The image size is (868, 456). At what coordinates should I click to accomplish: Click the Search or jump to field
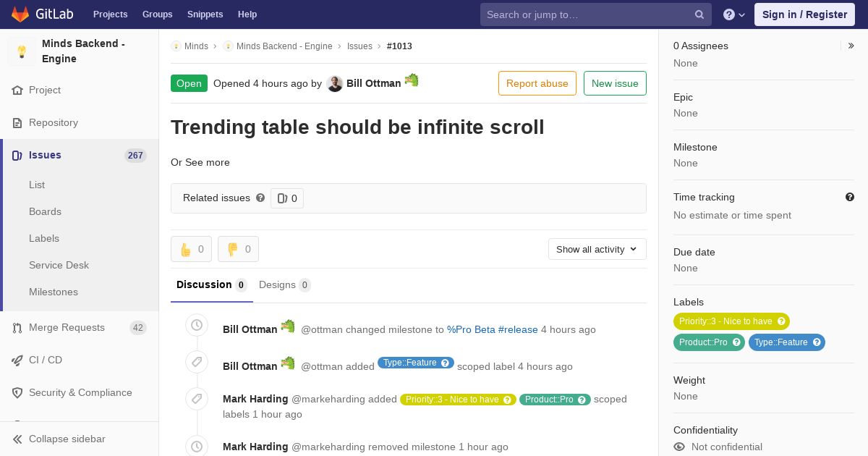[596, 14]
